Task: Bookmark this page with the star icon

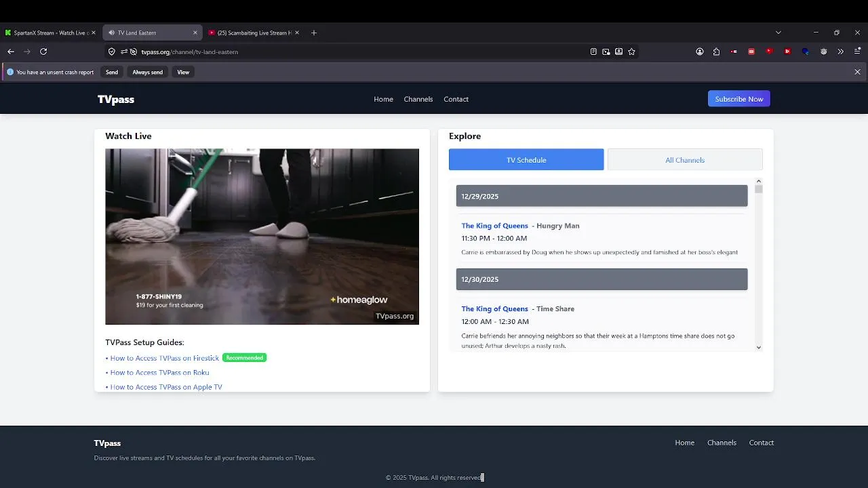Action: pos(631,52)
